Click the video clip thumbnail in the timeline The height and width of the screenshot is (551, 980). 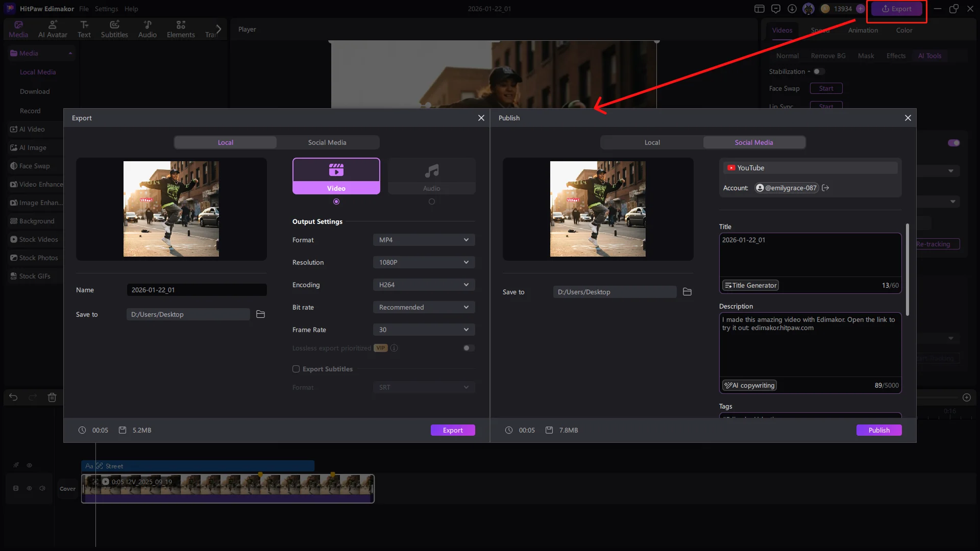pos(227,488)
